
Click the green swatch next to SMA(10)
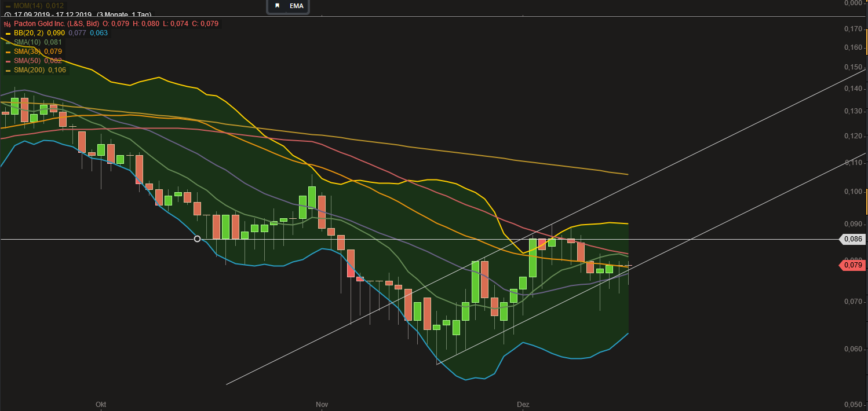pos(8,43)
